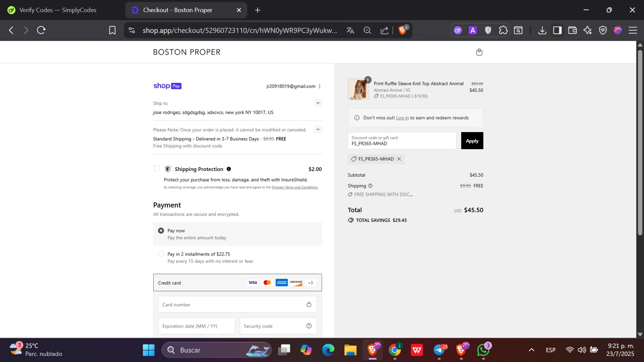This screenshot has width=644, height=362.
Task: Click Shipping Protection info icon
Action: point(229,169)
